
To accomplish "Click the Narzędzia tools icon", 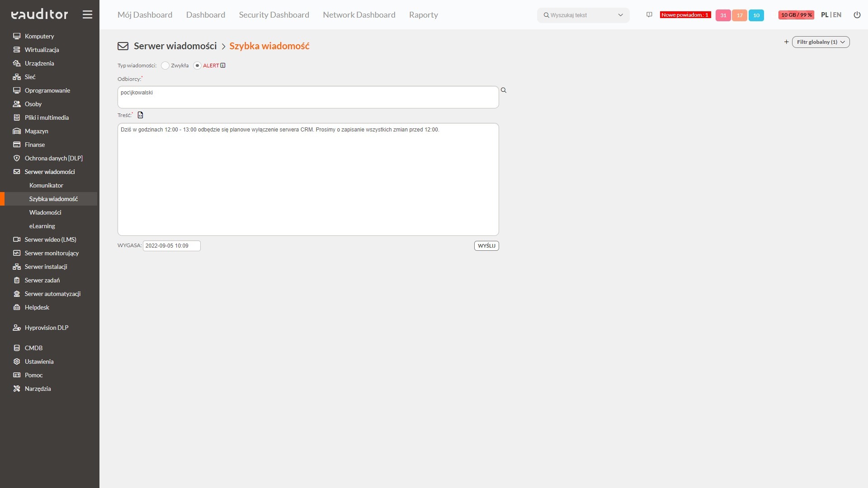I will pos(17,389).
